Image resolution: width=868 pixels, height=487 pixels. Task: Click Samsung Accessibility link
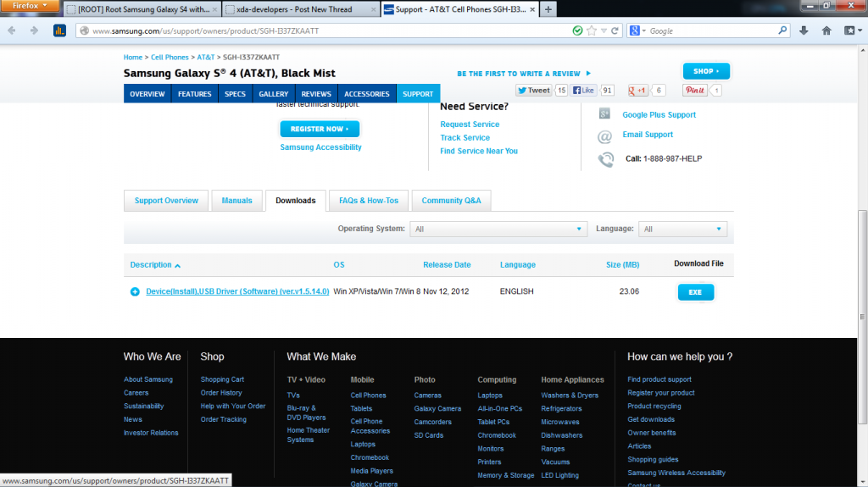[320, 147]
